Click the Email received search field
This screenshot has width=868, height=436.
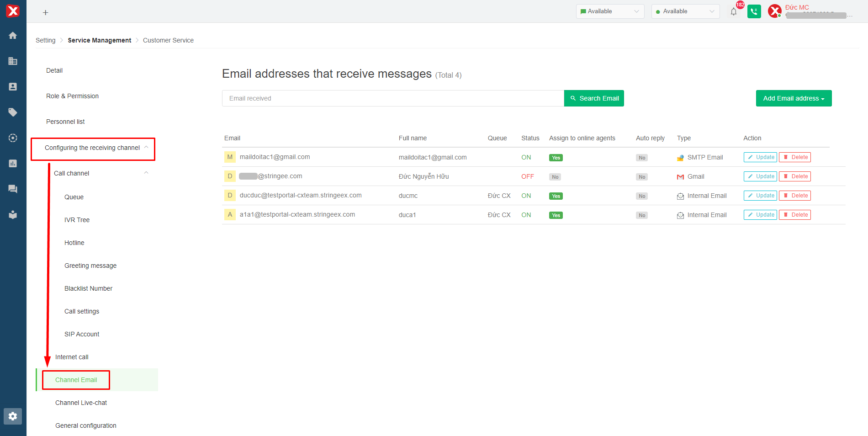[x=393, y=98]
